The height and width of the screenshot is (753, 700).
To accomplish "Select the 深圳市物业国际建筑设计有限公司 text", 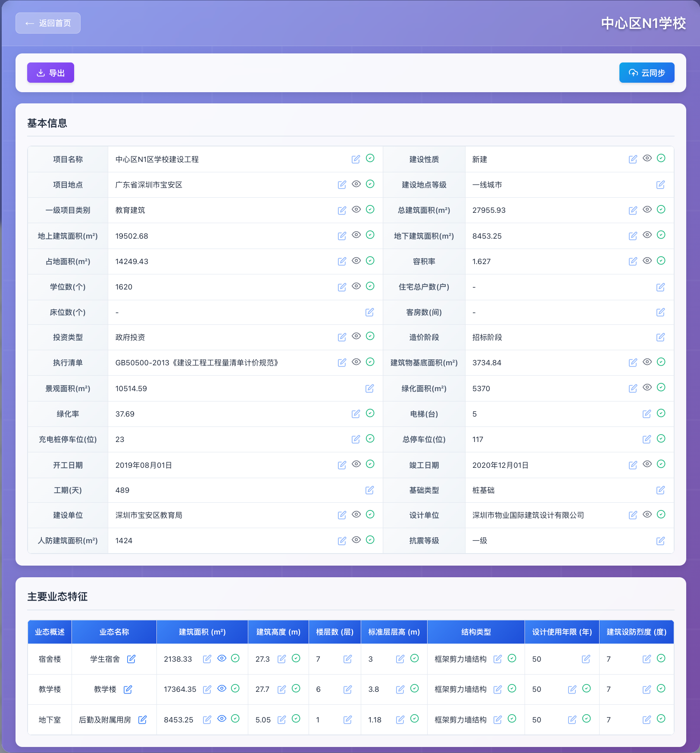I will tap(528, 515).
